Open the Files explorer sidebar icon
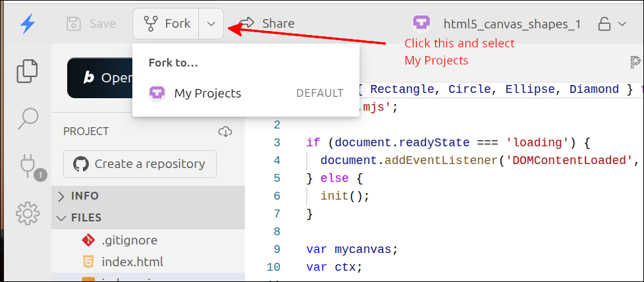Image resolution: width=644 pixels, height=282 pixels. click(x=27, y=71)
